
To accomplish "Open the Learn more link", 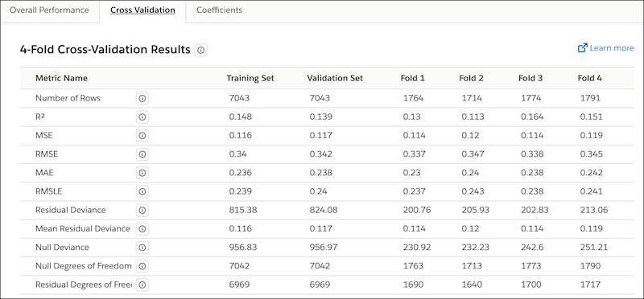I will (612, 48).
